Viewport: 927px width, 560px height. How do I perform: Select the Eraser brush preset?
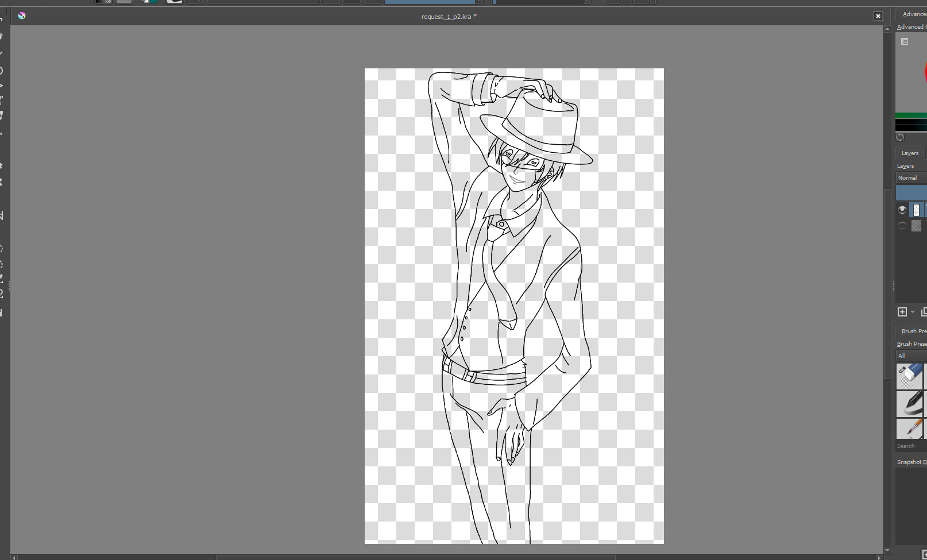(910, 376)
